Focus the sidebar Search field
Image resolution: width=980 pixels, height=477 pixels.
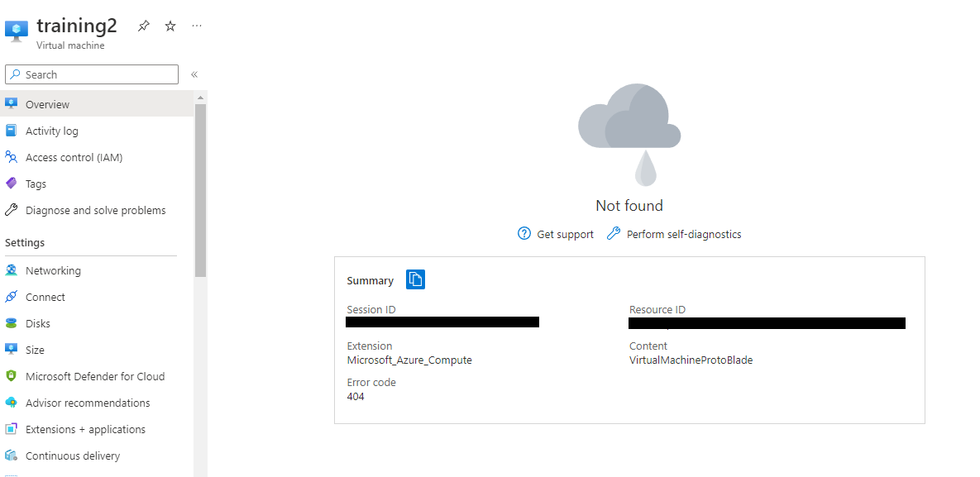92,74
